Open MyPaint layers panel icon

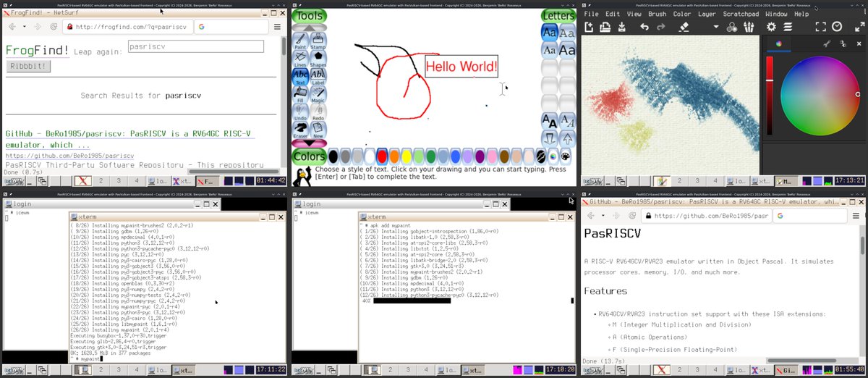[x=788, y=27]
